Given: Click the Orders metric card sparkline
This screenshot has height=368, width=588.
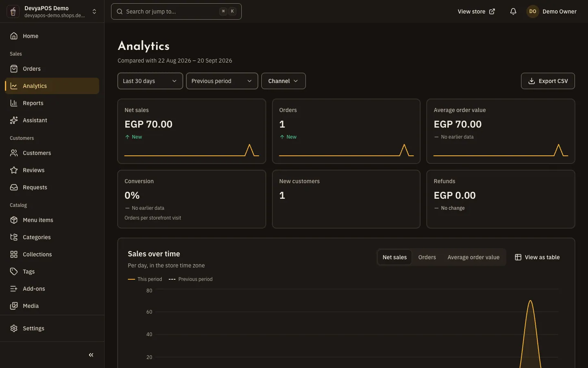Looking at the screenshot, I should click(x=346, y=150).
